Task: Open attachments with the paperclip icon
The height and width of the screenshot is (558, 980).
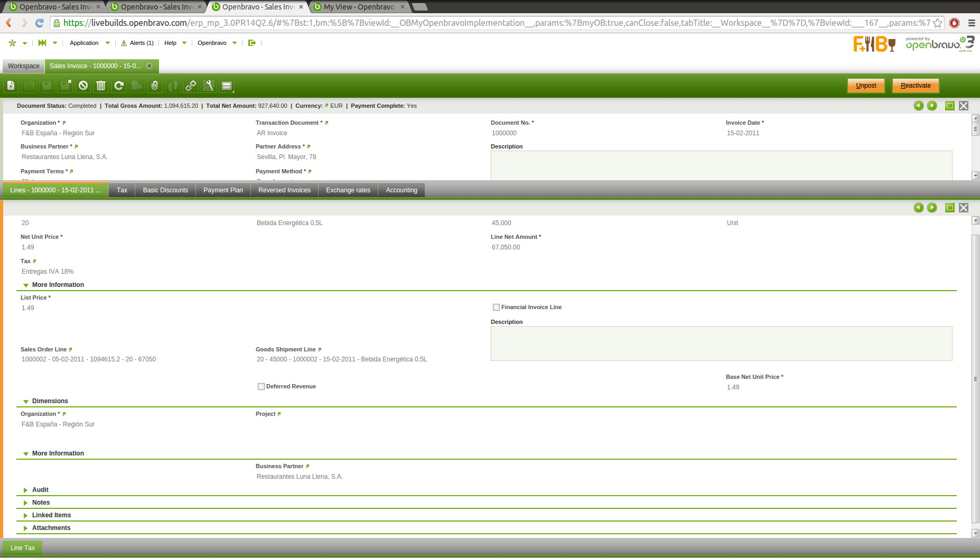Action: pos(154,86)
